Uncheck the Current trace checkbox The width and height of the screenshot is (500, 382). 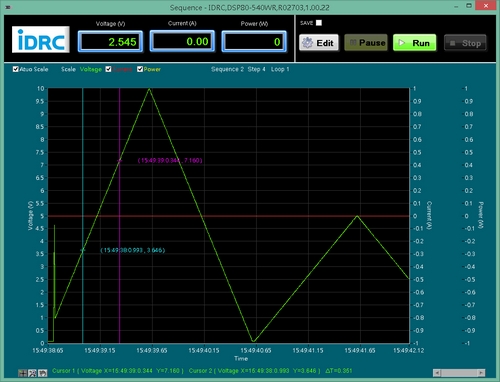click(x=108, y=69)
